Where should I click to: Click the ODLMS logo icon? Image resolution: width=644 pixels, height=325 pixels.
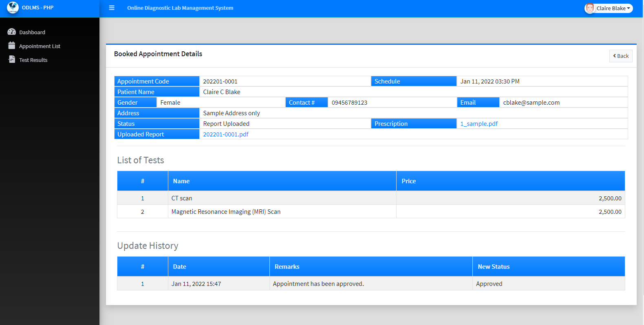click(13, 8)
